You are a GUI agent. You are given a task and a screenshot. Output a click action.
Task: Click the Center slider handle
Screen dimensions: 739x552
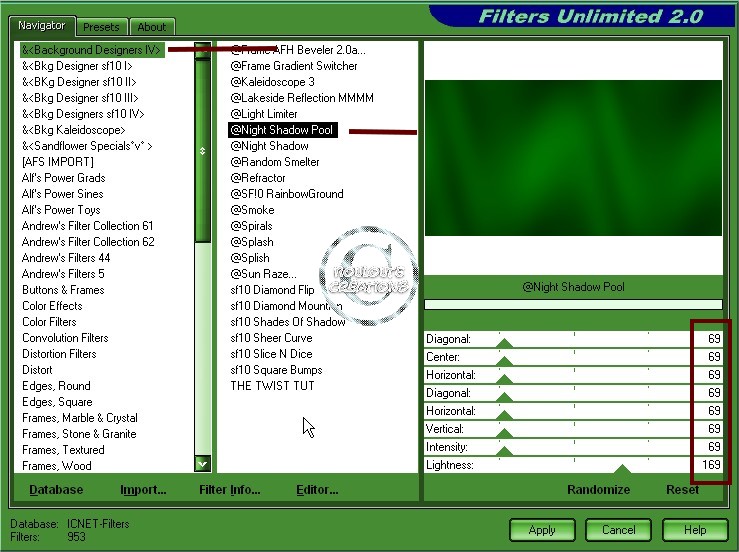504,362
